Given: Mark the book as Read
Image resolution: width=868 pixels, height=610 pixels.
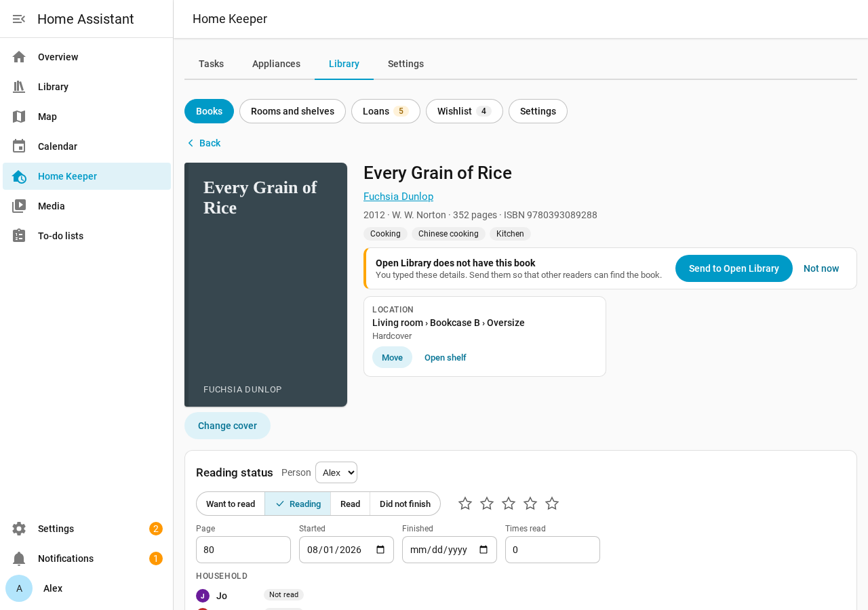Looking at the screenshot, I should coord(350,504).
